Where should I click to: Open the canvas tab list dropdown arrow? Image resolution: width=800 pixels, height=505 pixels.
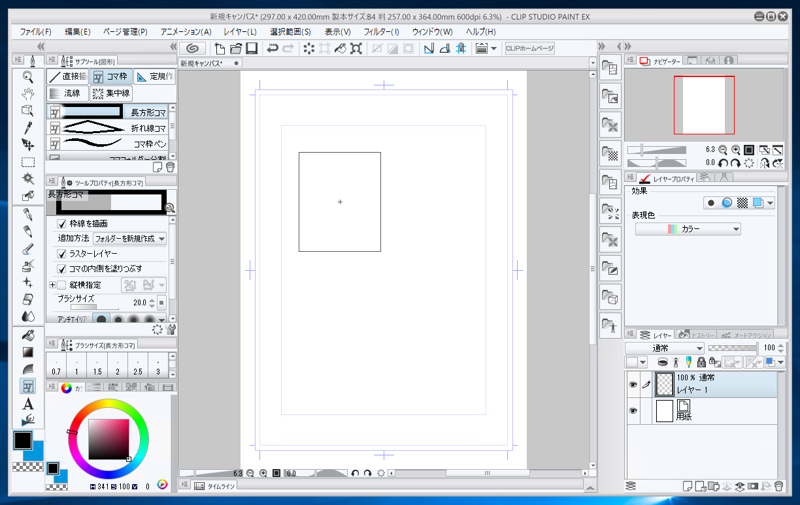(x=592, y=63)
